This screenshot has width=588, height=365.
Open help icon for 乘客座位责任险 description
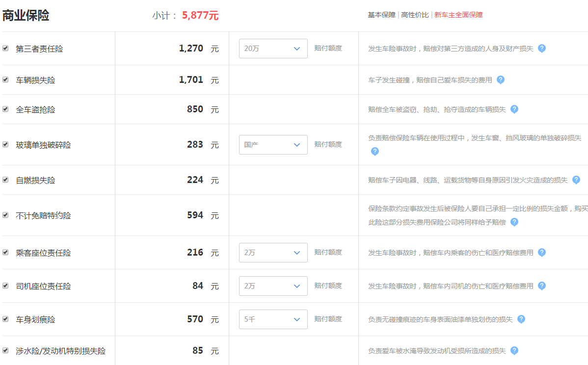point(541,253)
